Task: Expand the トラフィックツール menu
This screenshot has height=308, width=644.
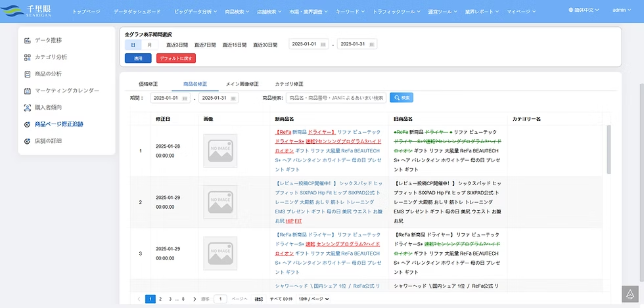Action: [396, 12]
